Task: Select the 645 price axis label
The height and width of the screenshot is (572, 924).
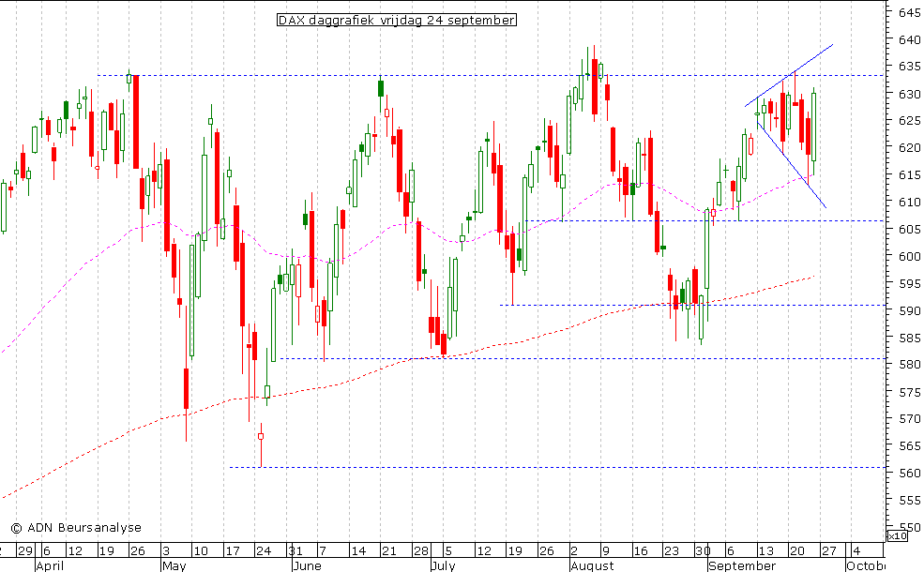Action: (910, 12)
